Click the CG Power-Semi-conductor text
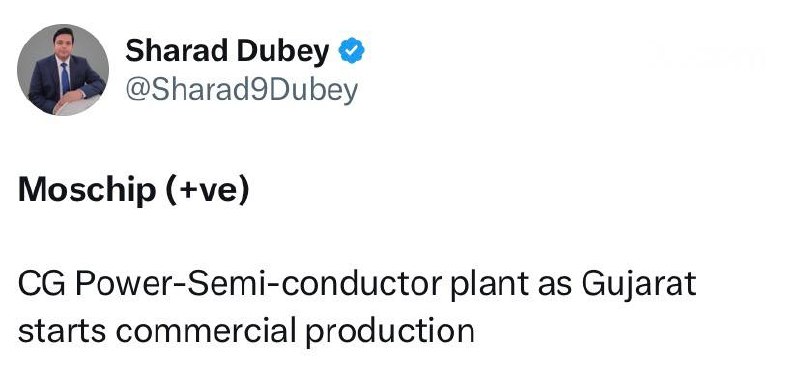Image resolution: width=800 pixels, height=374 pixels. tap(231, 284)
